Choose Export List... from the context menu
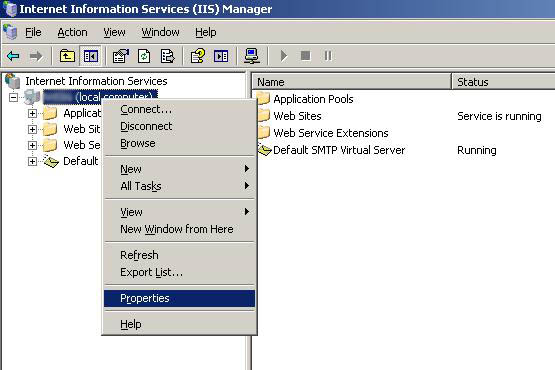This screenshot has width=555, height=370. [179, 272]
